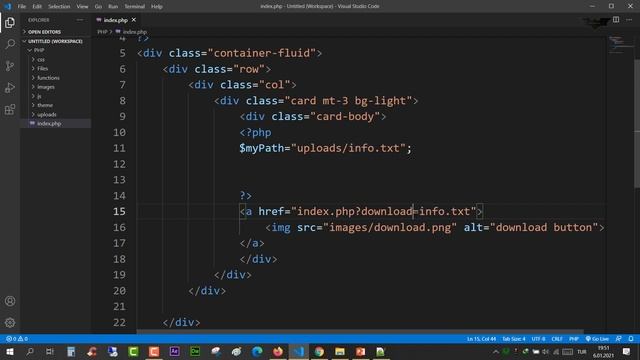Image resolution: width=640 pixels, height=360 pixels.
Task: Change Tab Size 4 indentation setting
Action: pyautogui.click(x=513, y=339)
